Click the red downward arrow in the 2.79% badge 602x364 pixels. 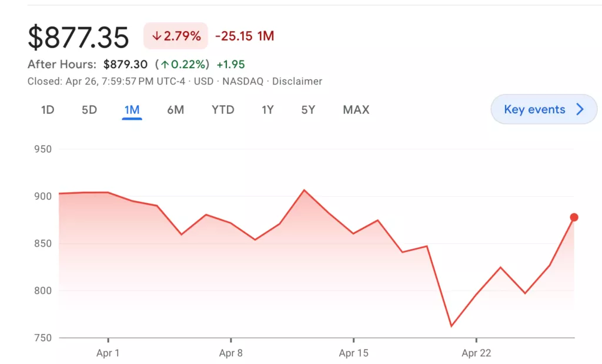156,36
